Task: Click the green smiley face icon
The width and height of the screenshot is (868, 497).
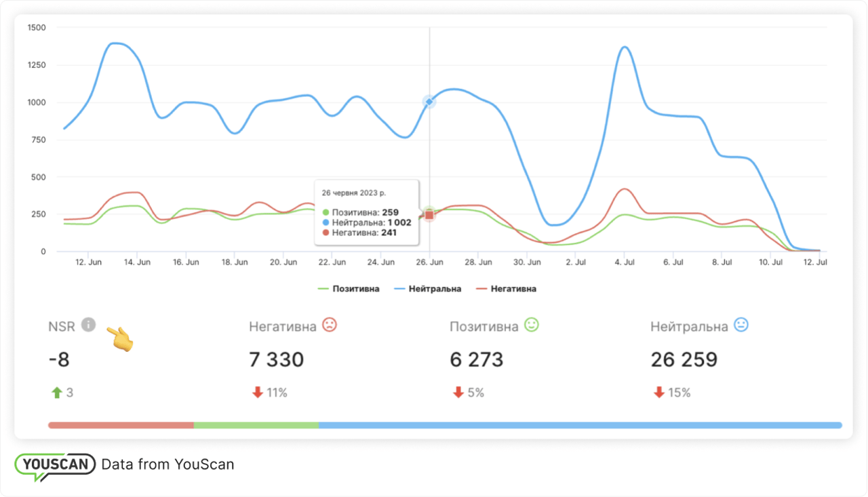Action: tap(531, 325)
